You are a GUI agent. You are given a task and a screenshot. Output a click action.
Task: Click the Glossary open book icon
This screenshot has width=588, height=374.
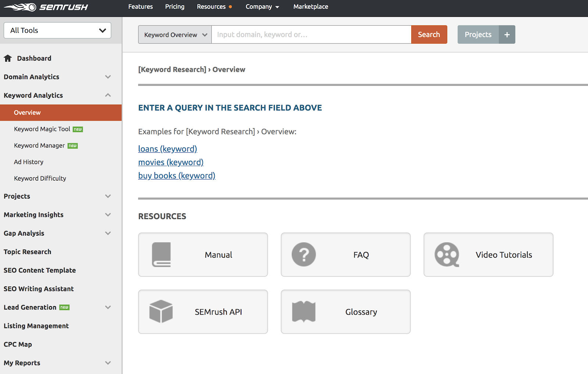point(304,312)
